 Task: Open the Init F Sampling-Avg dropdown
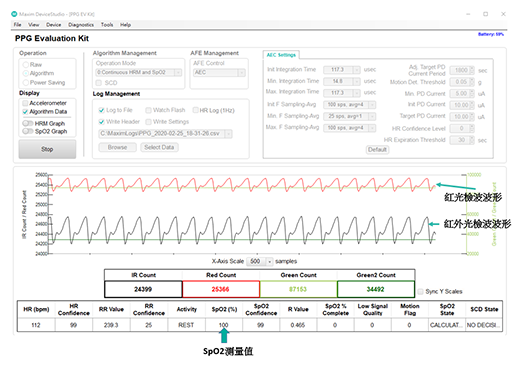(x=350, y=105)
